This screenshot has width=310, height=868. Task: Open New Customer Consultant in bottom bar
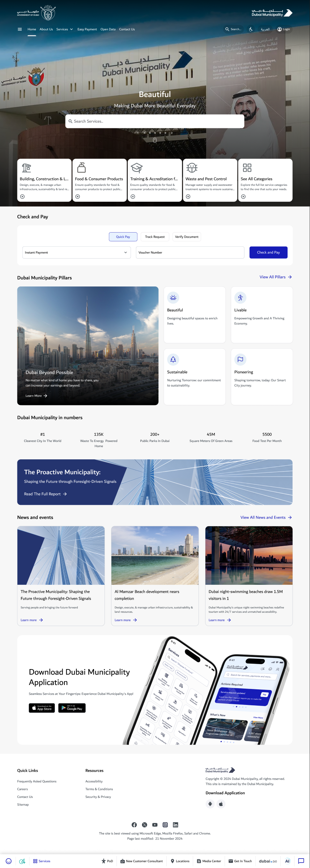point(142,861)
